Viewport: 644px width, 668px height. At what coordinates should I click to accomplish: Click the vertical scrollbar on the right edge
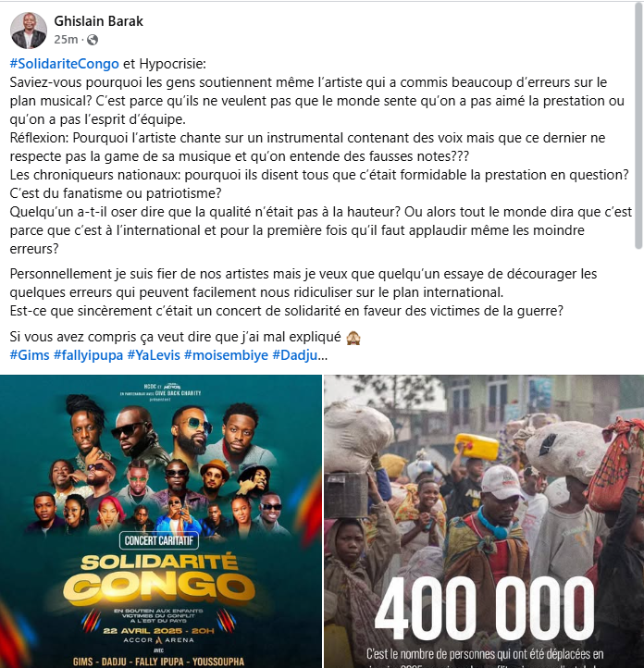click(x=638, y=128)
